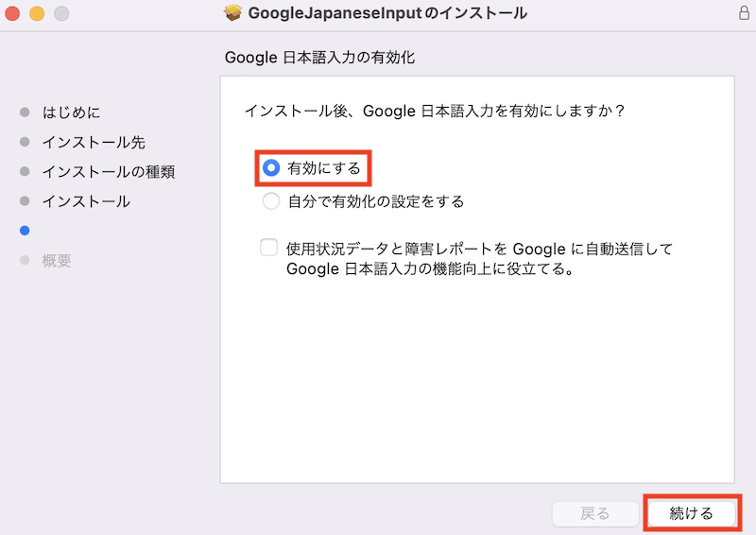The width and height of the screenshot is (756, 535).
Task: Select 自分で有効化の設定をする radio option
Action: [271, 201]
